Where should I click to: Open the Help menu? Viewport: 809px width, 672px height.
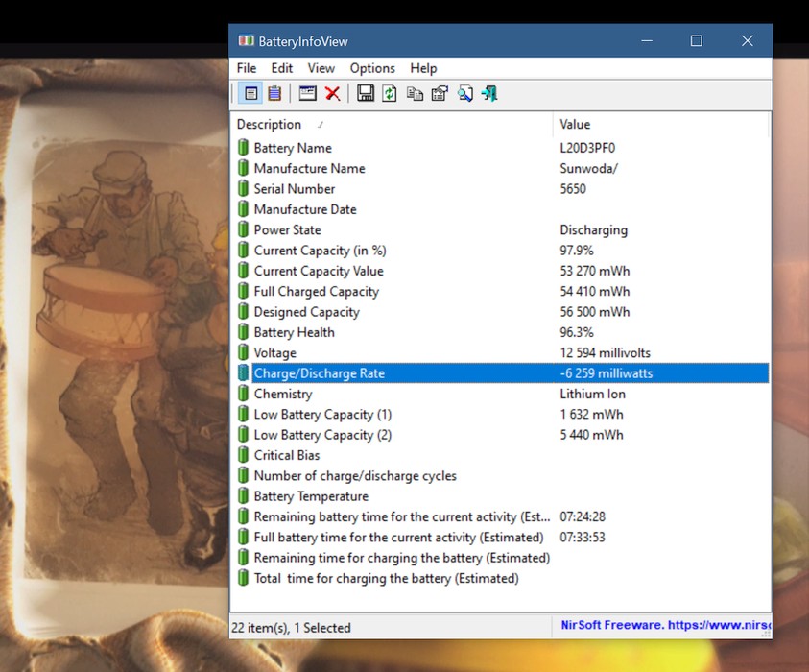(423, 68)
